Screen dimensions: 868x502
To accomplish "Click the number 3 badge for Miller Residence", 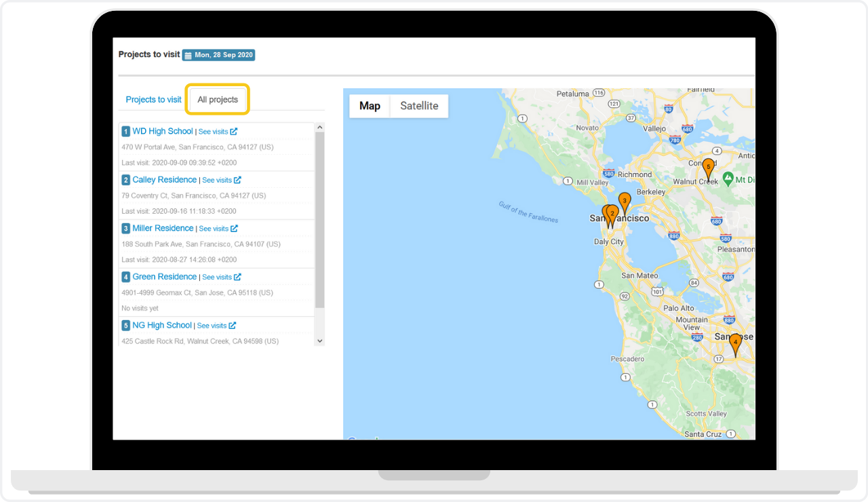I will pos(125,229).
